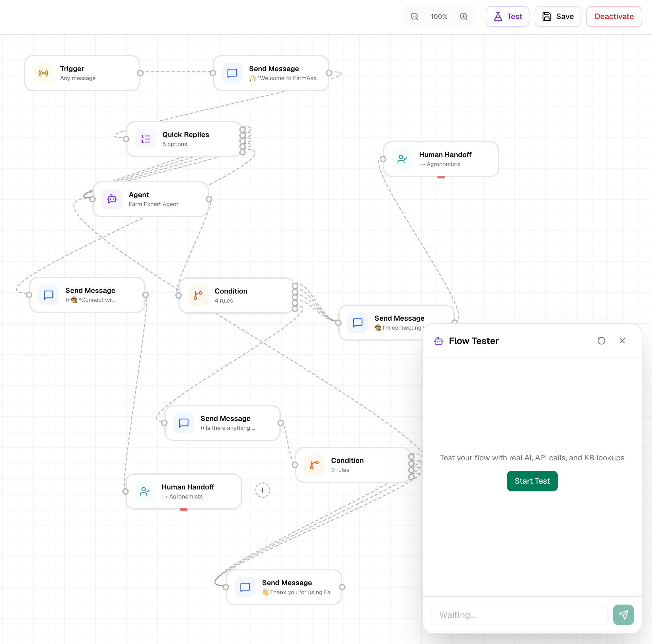The width and height of the screenshot is (652, 644).
Task: Click the Connect wit Send Message icon
Action: (x=49, y=295)
